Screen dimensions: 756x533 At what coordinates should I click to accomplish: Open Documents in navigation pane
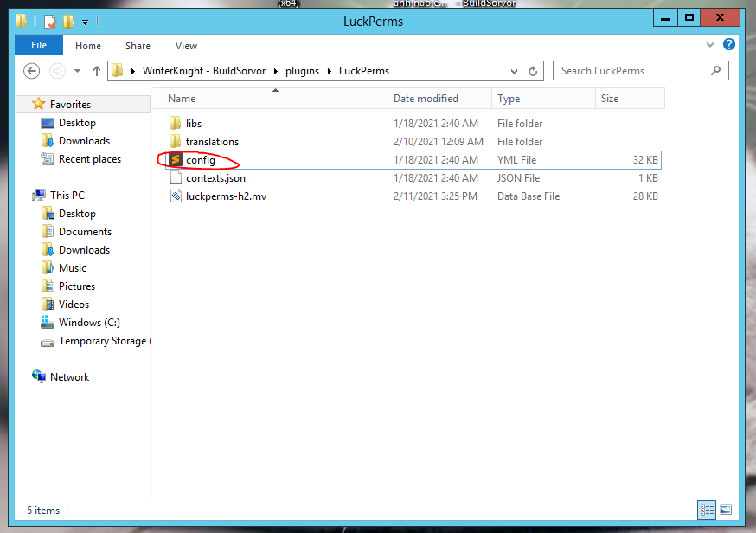pos(85,232)
